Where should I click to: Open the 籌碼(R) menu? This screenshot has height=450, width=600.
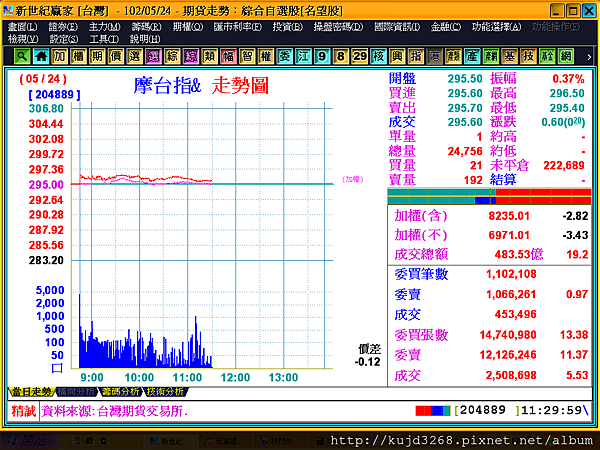(146, 27)
